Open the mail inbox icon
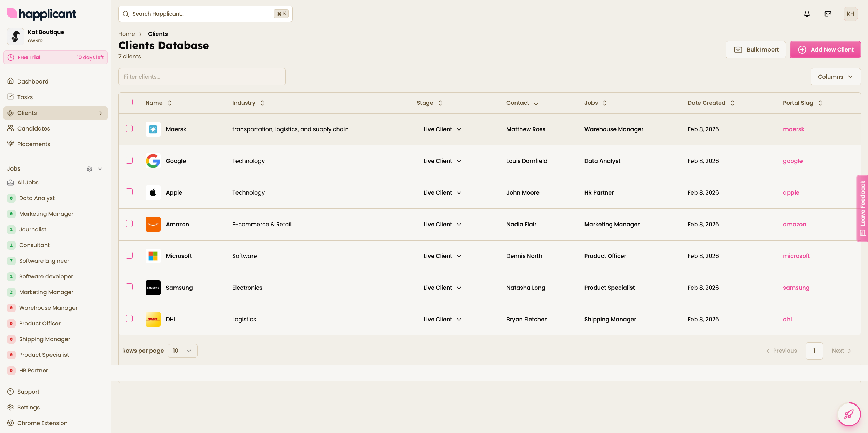The height and width of the screenshot is (433, 868). [x=828, y=14]
